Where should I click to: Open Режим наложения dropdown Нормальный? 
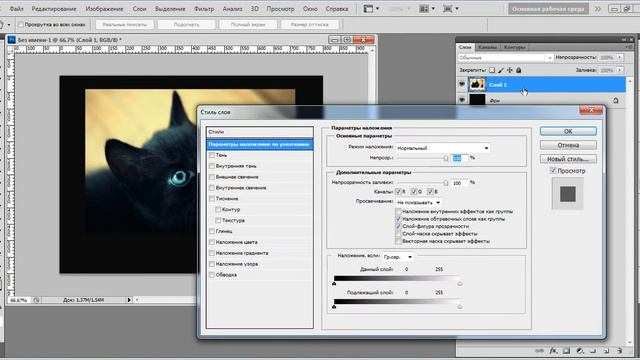[x=442, y=148]
